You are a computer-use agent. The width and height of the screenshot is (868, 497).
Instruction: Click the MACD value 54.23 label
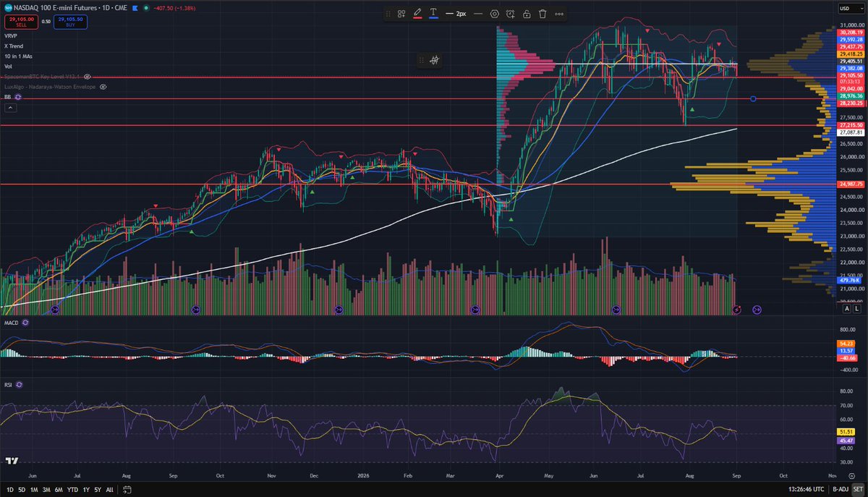[x=846, y=343]
